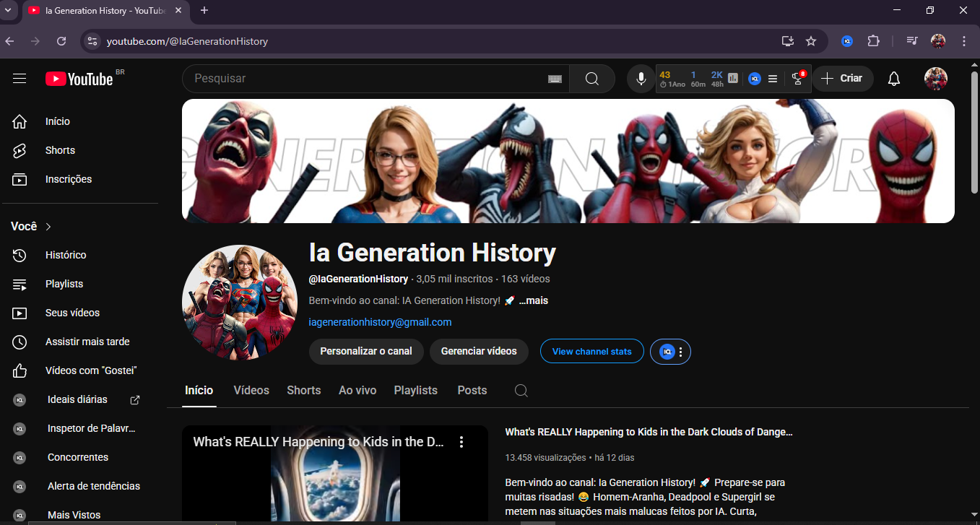
Task: Open the vidIQ trophy achievements icon
Action: [798, 78]
